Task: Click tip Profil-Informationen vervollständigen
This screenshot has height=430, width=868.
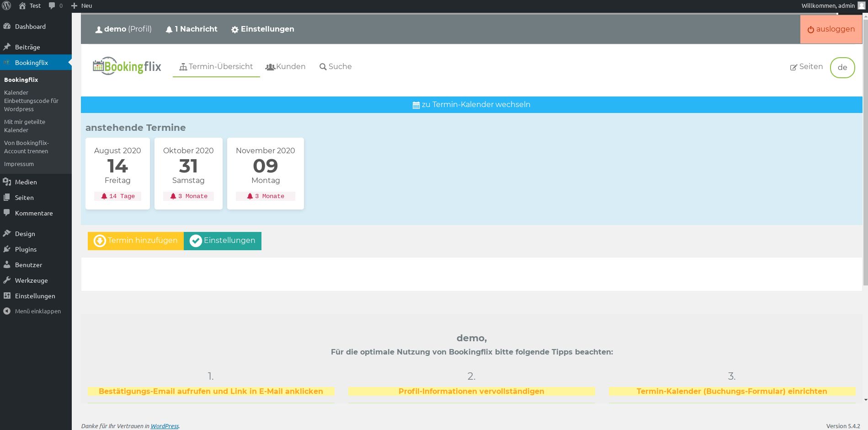Action: 471,391
